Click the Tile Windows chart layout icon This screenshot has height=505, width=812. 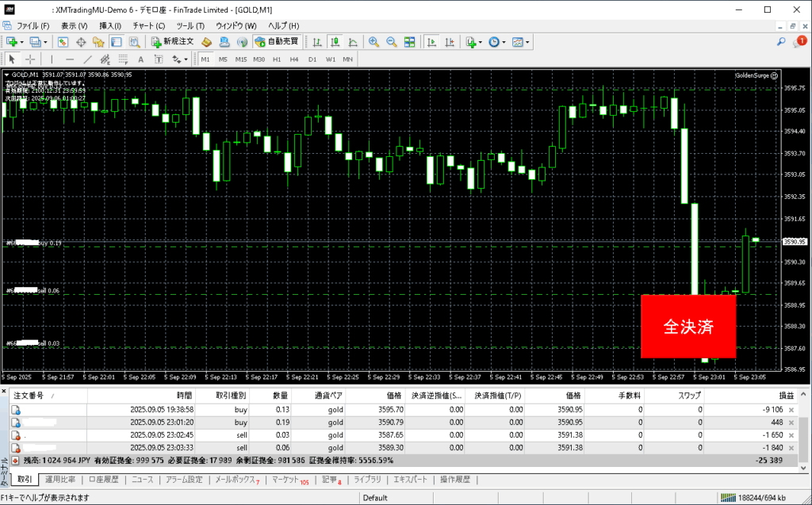(x=409, y=42)
